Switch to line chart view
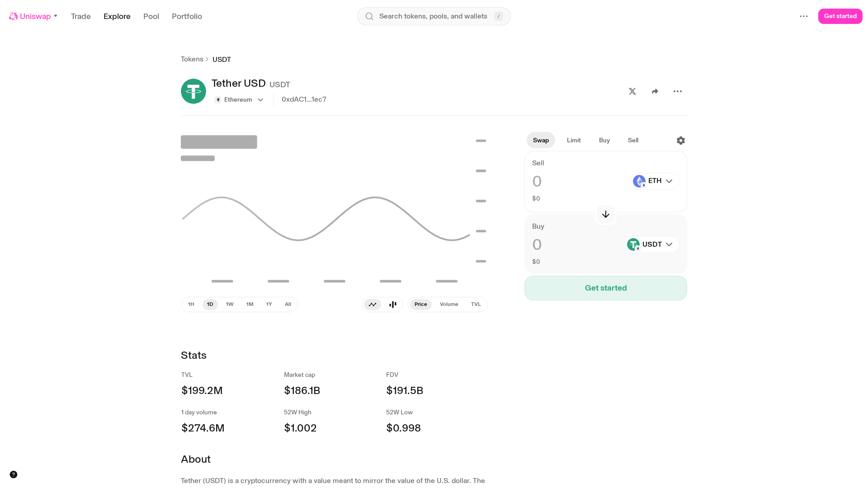This screenshot has height=488, width=868. (x=373, y=305)
